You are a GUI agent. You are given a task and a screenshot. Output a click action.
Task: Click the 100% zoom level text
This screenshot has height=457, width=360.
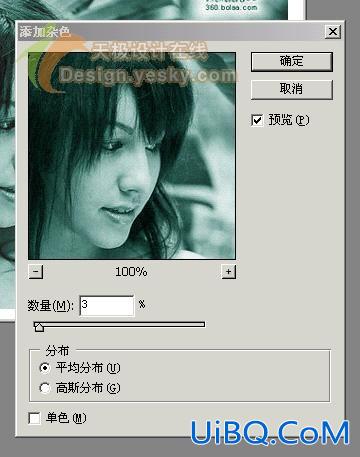tap(131, 272)
